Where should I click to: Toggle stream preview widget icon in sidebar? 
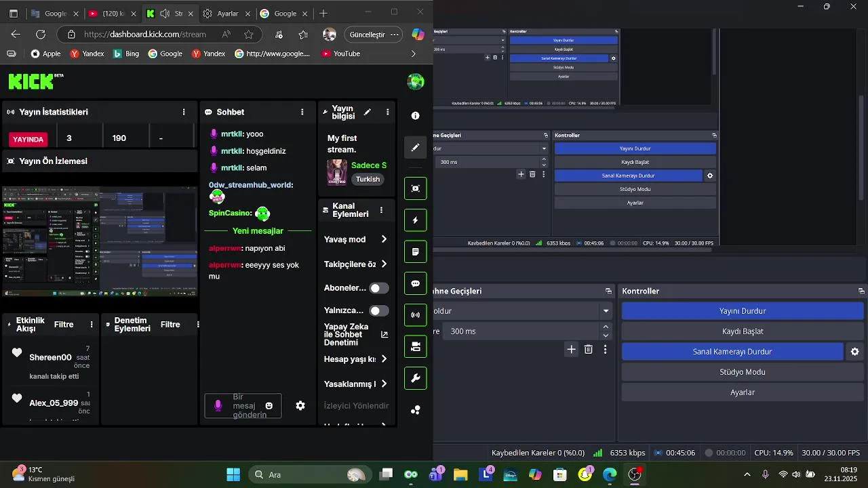[x=416, y=188]
